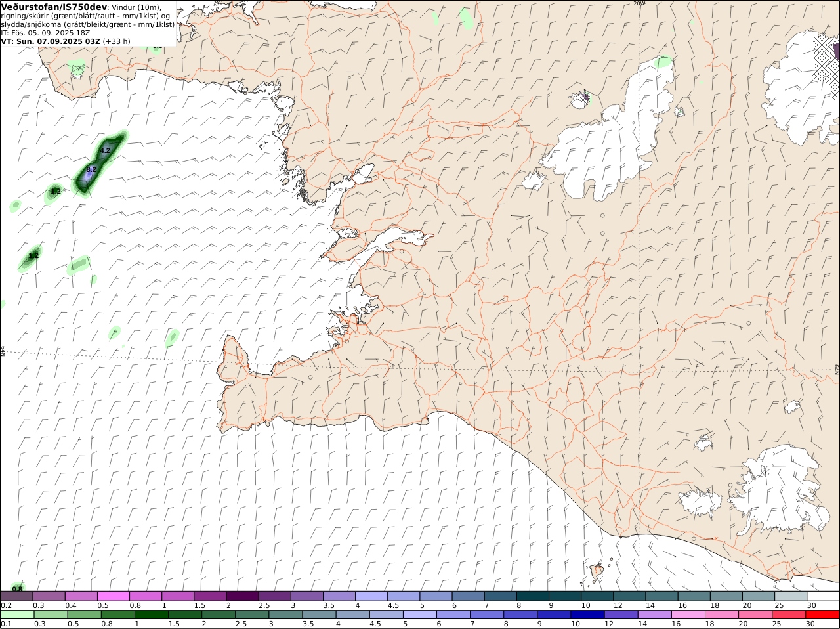Click the rain legend swatch starting at 0.5
This screenshot has height=629, width=840.
84,615
